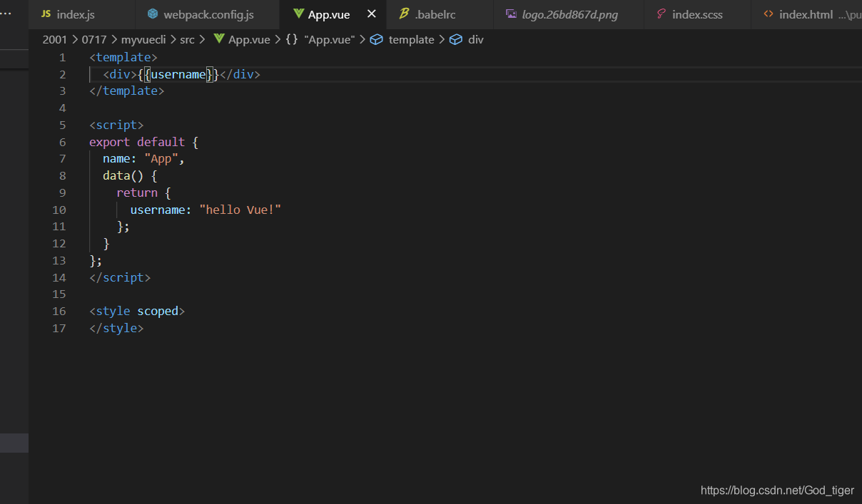Image resolution: width=862 pixels, height=504 pixels.
Task: Click the braces symbol icon in breadcrumb
Action: tap(292, 40)
